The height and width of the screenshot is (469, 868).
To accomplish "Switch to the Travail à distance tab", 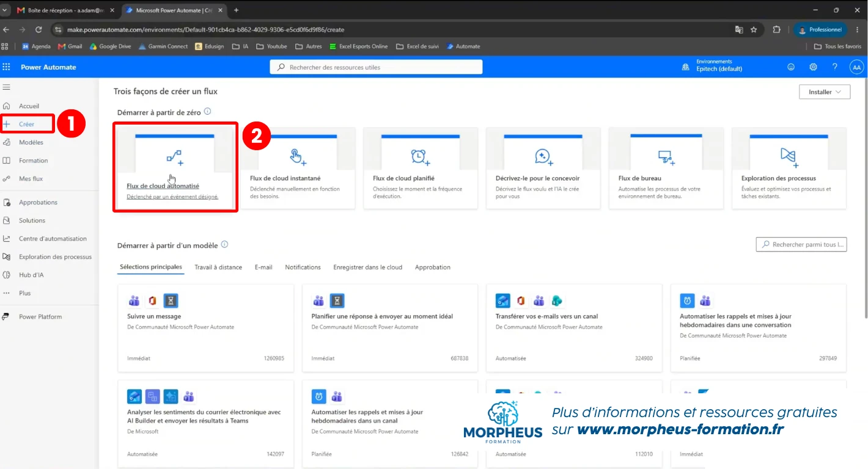I will click(x=218, y=267).
